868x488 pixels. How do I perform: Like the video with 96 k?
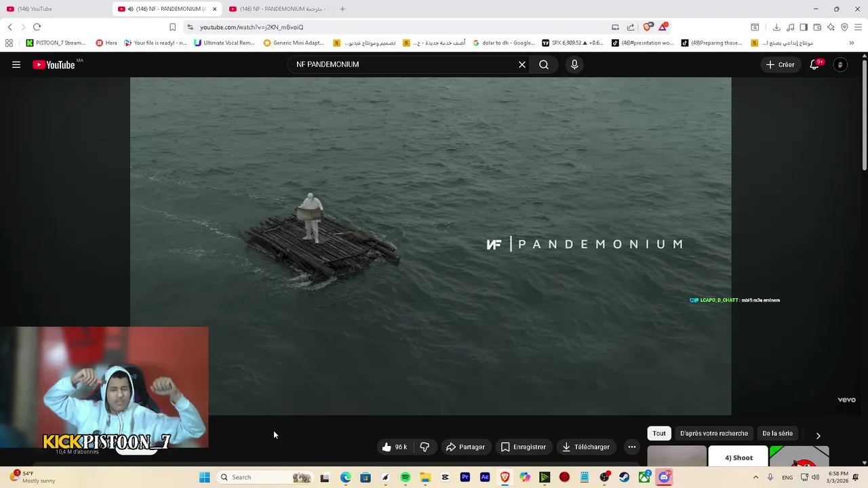point(395,447)
